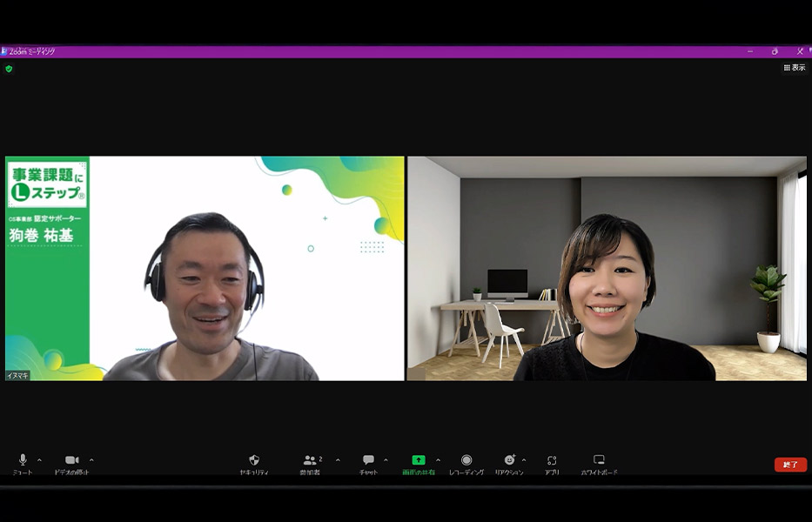
Task: Select the smiling woman's video tile
Action: point(607,268)
